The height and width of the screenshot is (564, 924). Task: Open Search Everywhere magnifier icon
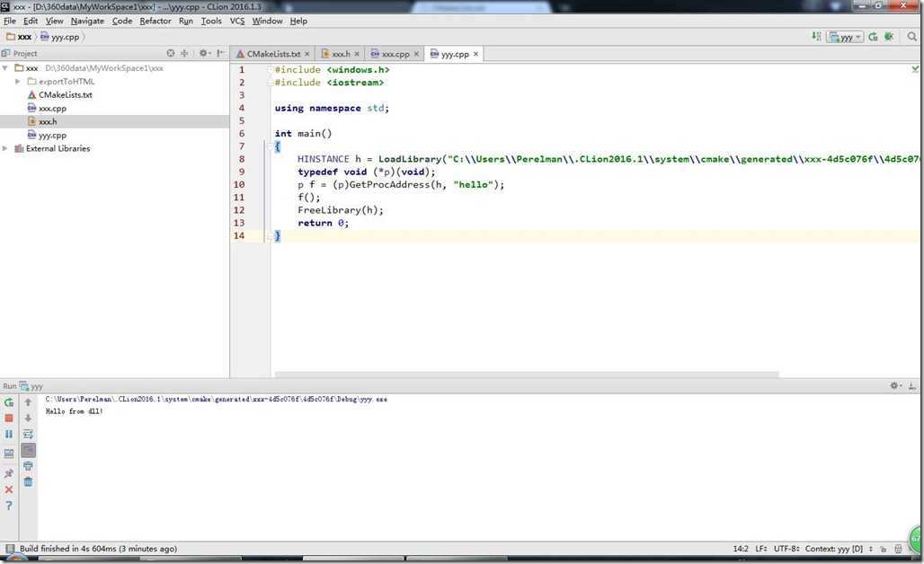click(x=912, y=37)
